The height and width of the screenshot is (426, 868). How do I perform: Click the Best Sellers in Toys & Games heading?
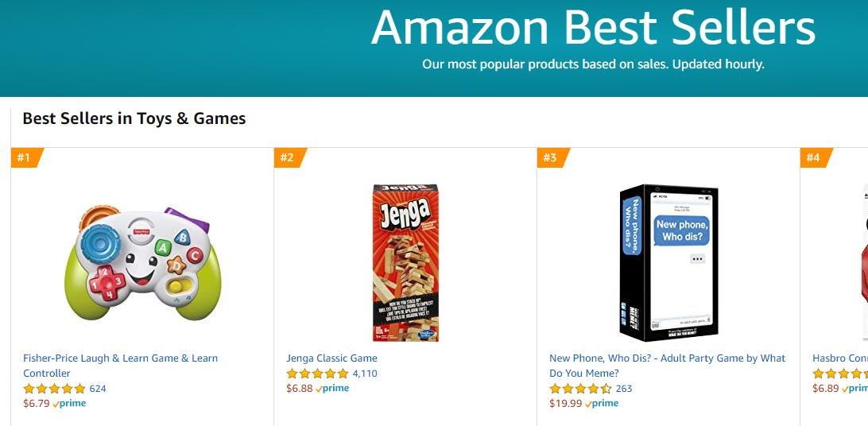(134, 118)
